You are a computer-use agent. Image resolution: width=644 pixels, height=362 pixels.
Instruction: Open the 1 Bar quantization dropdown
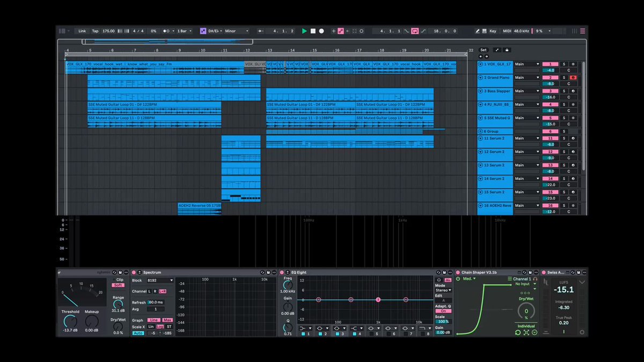coord(185,31)
